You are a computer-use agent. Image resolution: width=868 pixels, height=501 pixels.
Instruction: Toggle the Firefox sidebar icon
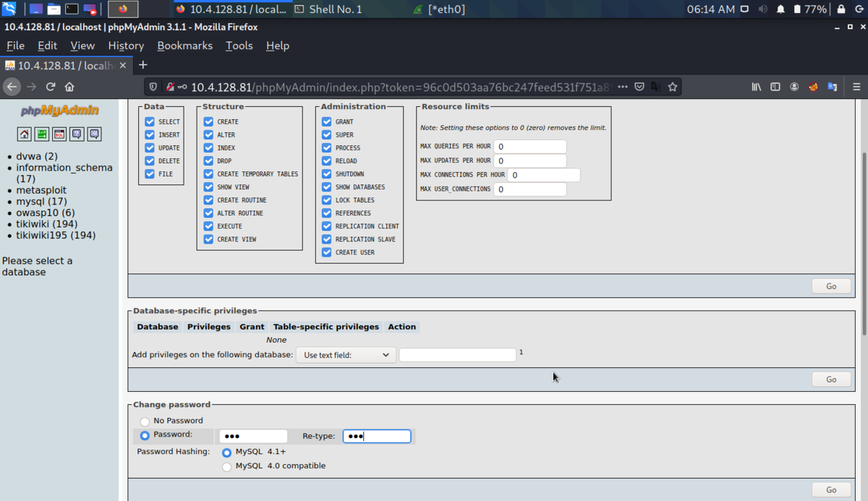[x=775, y=87]
